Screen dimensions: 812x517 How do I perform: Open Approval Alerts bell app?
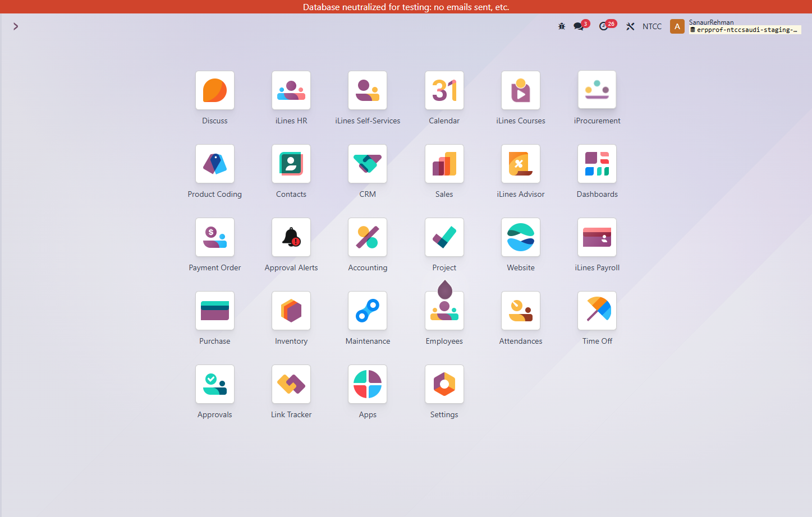coord(291,237)
